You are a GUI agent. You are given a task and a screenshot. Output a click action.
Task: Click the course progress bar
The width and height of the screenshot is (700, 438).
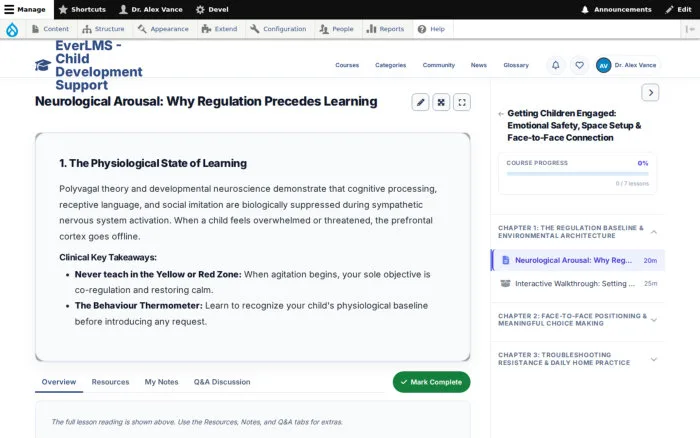tap(578, 174)
